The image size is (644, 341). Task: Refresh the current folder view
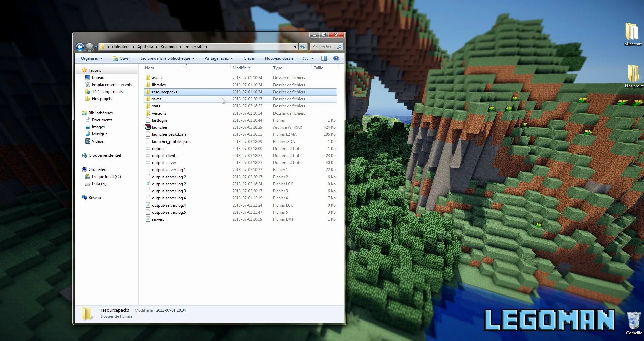tap(303, 47)
